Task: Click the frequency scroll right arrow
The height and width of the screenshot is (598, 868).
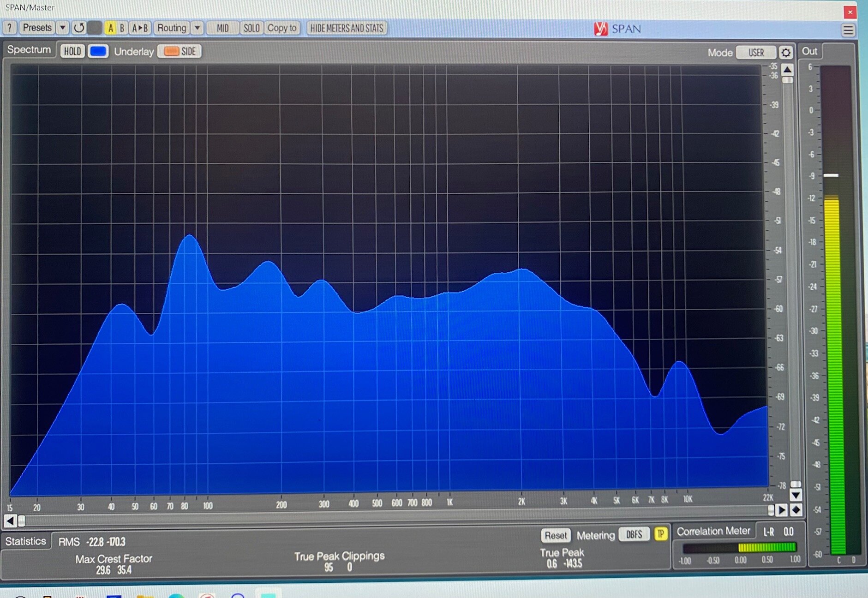Action: pos(782,510)
